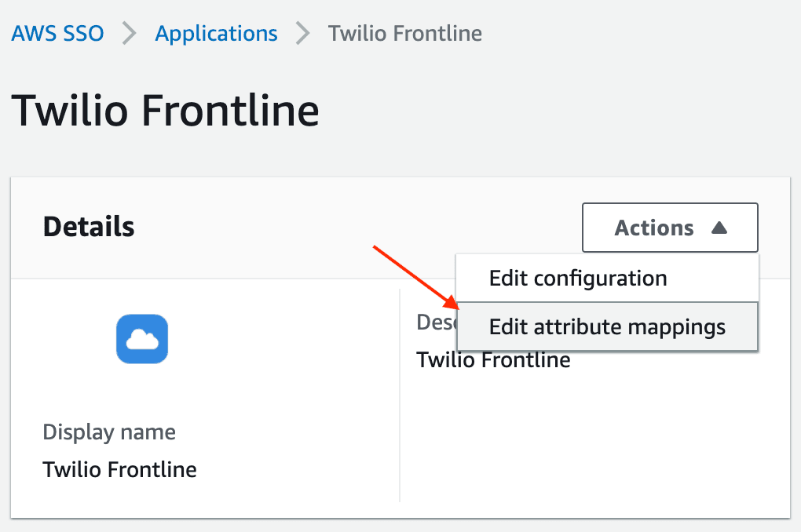Screen dimensions: 801x532
Task: Open the AWS SSO breadcrumb link
Action: click(57, 34)
